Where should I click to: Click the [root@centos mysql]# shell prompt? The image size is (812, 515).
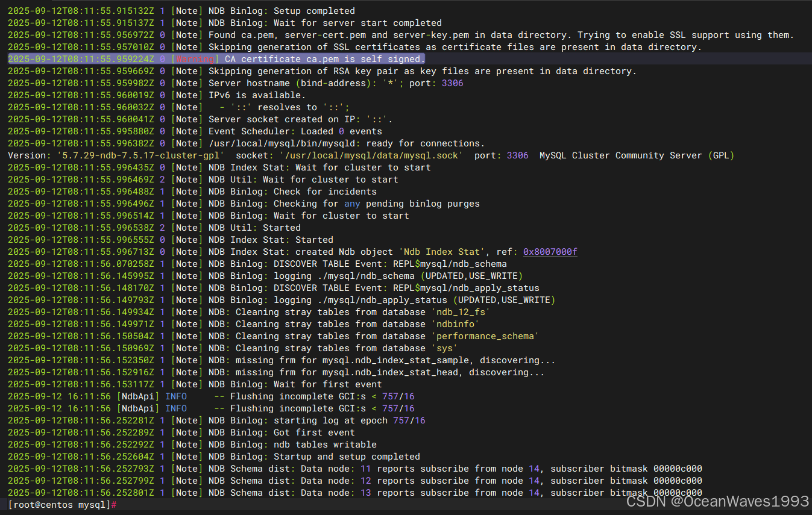click(x=61, y=505)
